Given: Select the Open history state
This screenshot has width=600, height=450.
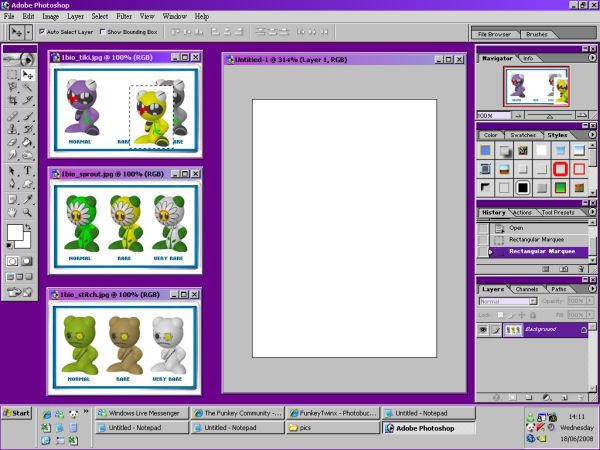Looking at the screenshot, I should (539, 228).
